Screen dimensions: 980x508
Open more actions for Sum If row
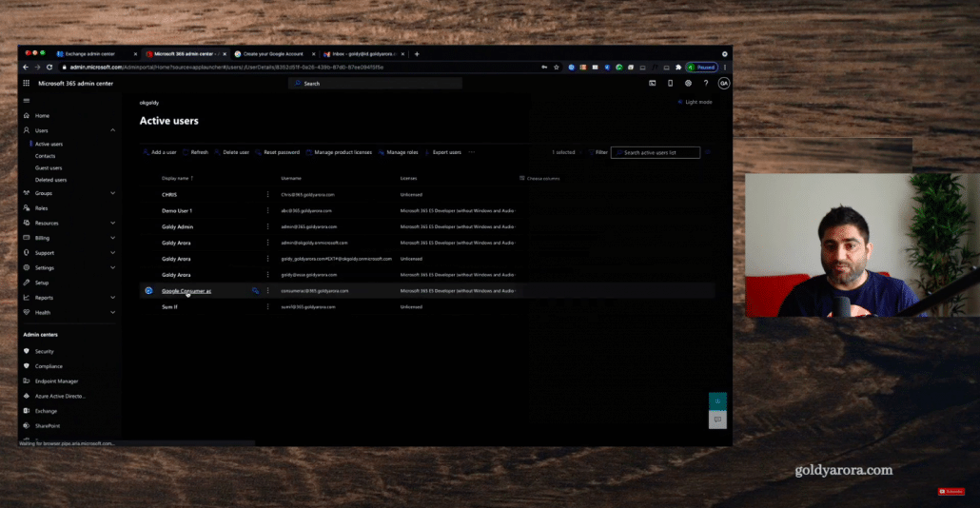(x=267, y=307)
